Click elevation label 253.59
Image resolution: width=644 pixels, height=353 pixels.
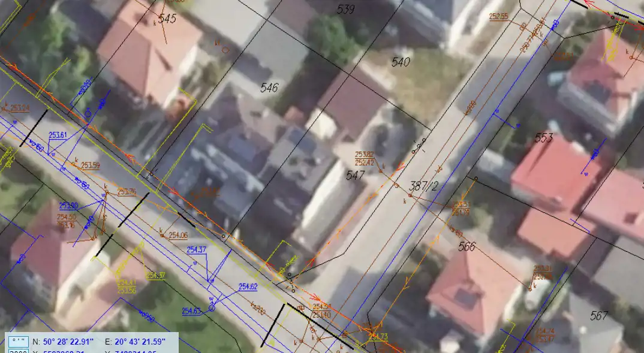click(x=91, y=165)
